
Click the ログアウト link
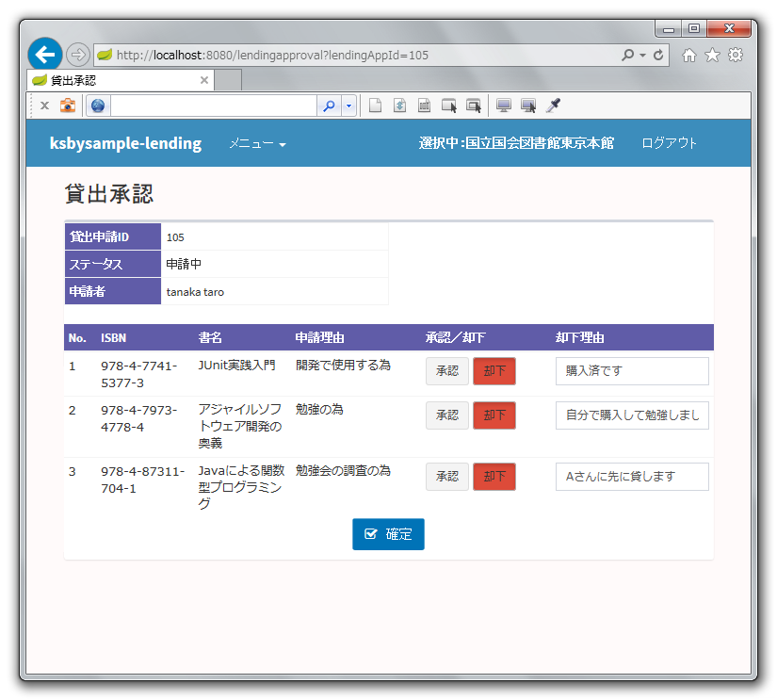(669, 143)
